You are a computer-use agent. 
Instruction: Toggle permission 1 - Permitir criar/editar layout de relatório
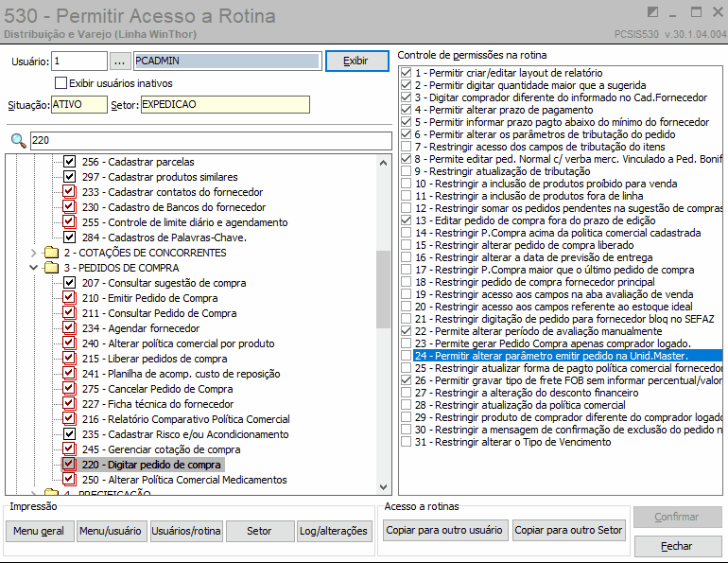coord(407,73)
